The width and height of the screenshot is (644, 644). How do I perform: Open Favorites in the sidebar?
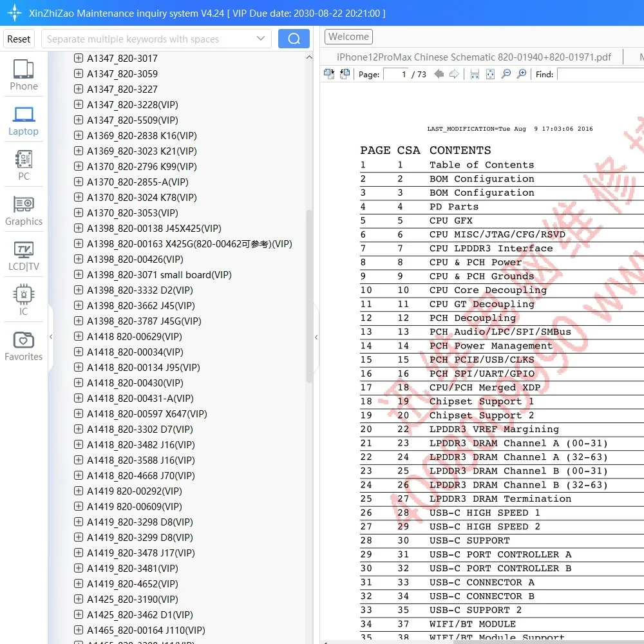click(23, 346)
